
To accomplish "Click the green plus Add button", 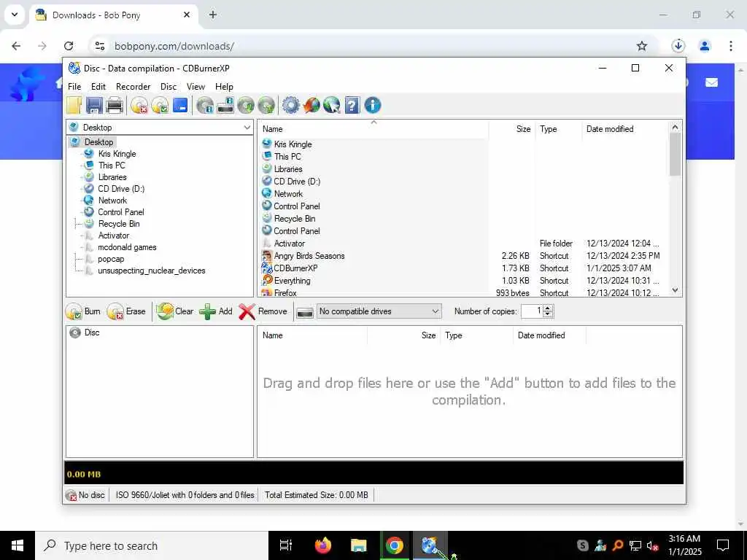I will [x=216, y=311].
